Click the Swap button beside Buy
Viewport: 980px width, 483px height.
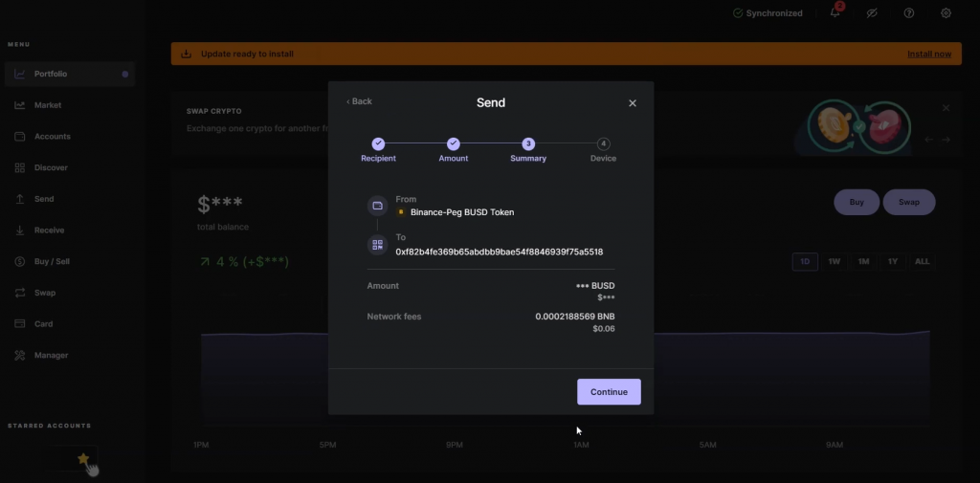(x=909, y=203)
